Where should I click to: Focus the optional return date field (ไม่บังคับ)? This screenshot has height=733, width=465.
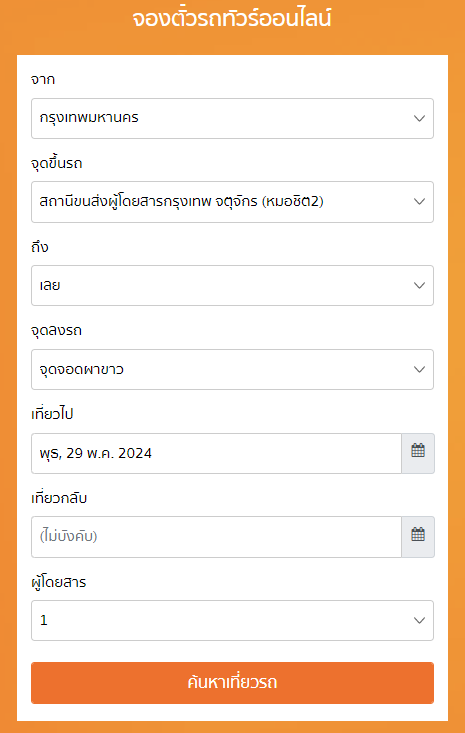coord(216,537)
